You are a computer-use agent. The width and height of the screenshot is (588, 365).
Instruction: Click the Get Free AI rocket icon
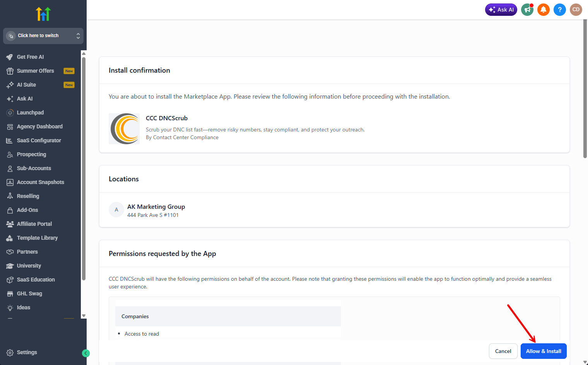pos(10,57)
